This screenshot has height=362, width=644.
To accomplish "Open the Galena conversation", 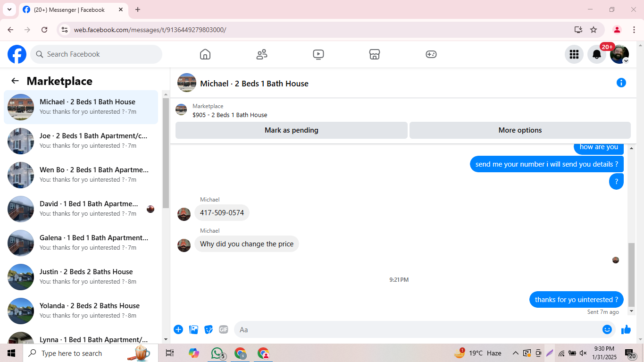I will tap(81, 243).
